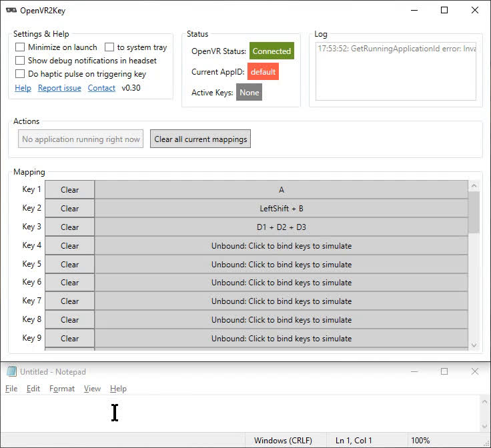491x448 pixels.
Task: Open the Help link
Action: [x=23, y=88]
